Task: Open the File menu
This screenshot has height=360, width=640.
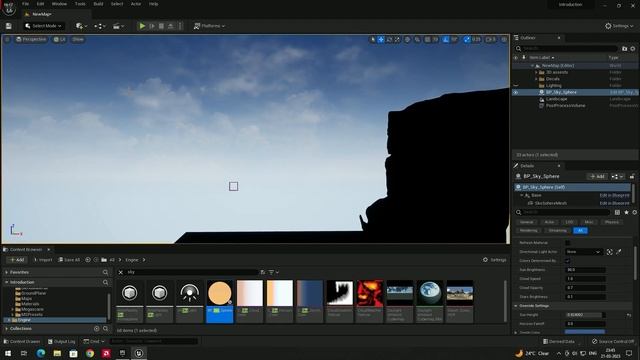Action: [25, 4]
